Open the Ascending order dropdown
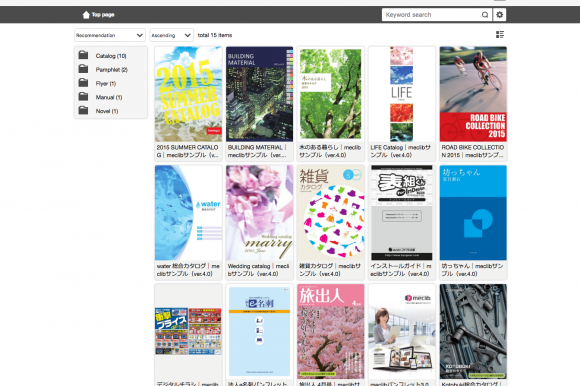Image resolution: width=580 pixels, height=386 pixels. tap(172, 35)
